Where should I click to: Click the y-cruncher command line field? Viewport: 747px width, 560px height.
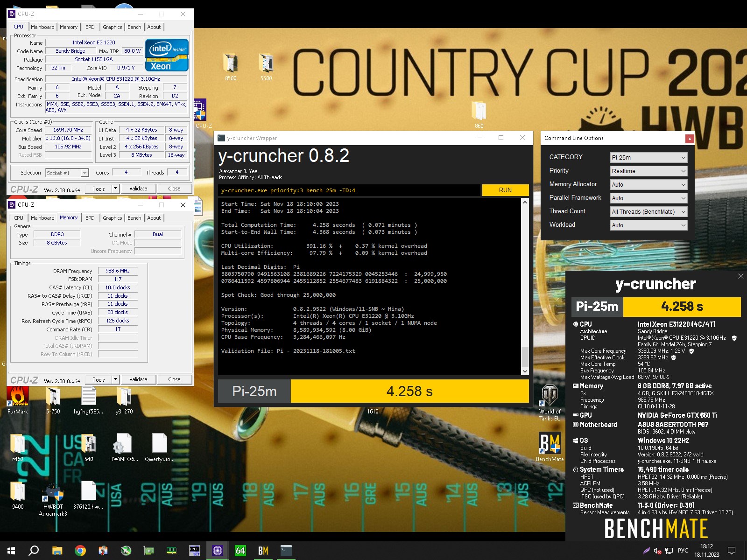(349, 190)
